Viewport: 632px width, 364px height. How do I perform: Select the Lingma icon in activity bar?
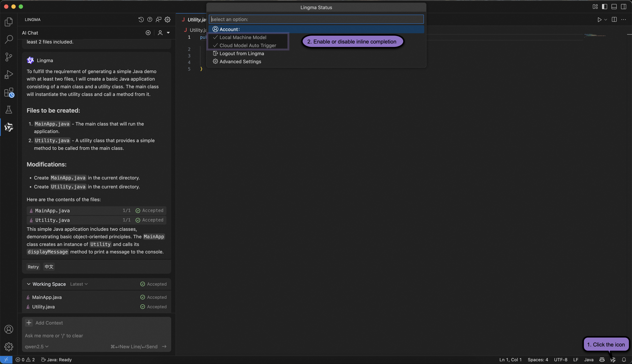[9, 127]
